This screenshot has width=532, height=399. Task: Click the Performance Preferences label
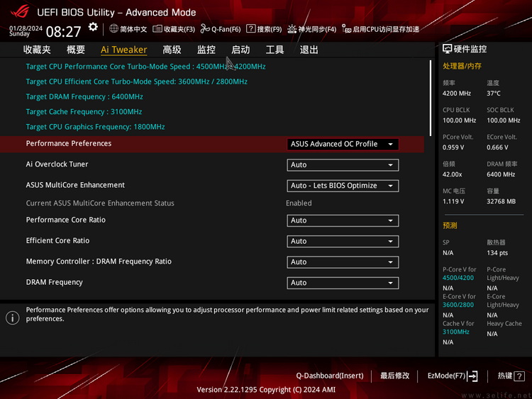tap(69, 143)
